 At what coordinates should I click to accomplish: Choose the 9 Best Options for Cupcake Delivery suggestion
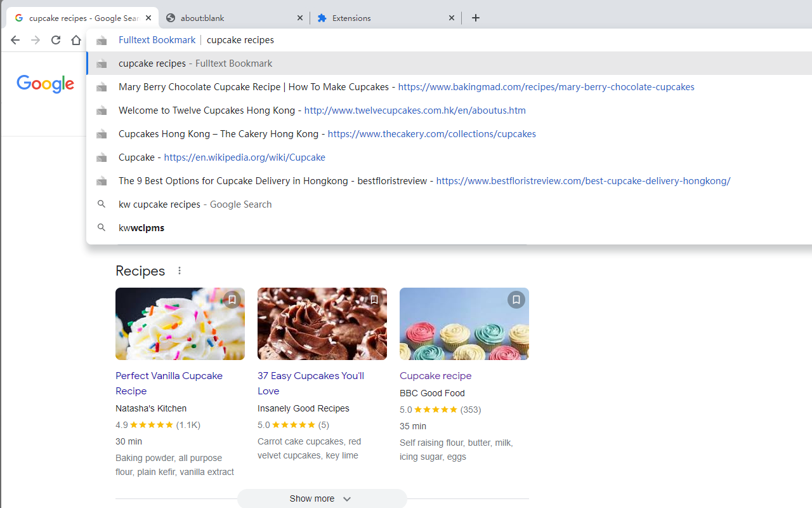(449, 181)
